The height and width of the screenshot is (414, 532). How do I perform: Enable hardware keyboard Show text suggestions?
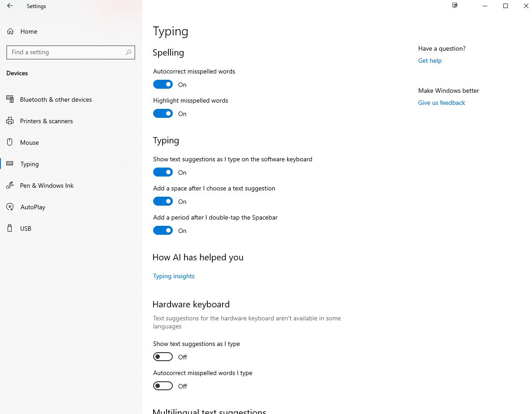pos(163,357)
